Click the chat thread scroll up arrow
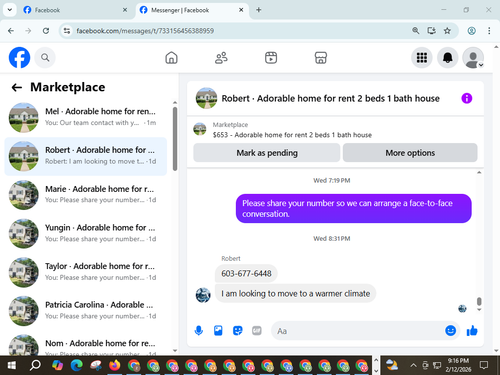Viewport: 500px width, 375px height. pos(479,172)
